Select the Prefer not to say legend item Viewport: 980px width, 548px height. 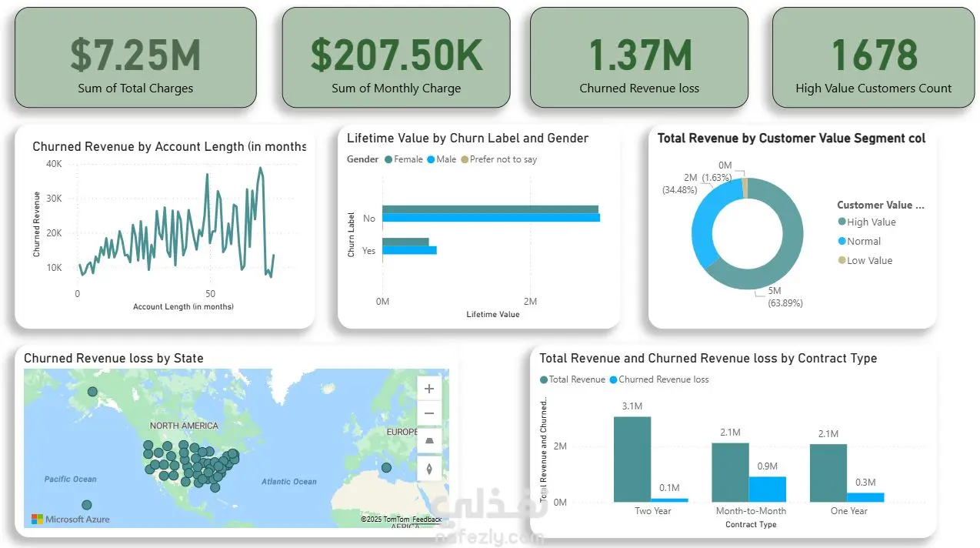pos(498,159)
